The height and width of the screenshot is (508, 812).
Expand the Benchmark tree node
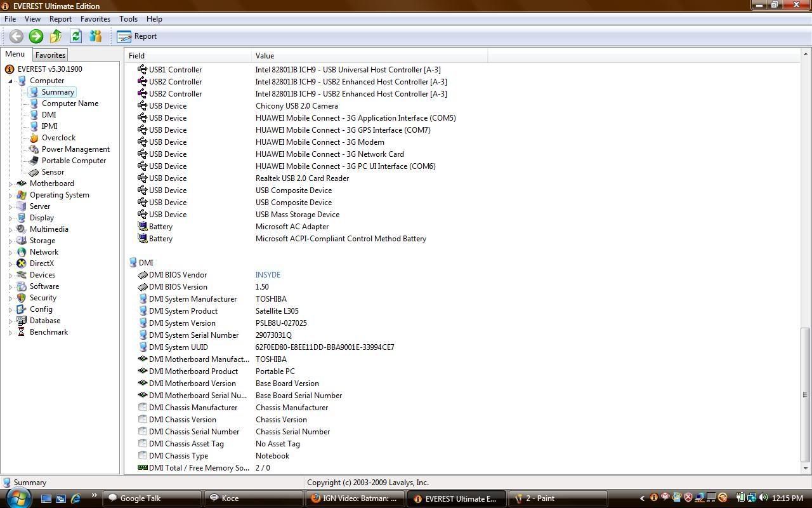coord(10,332)
